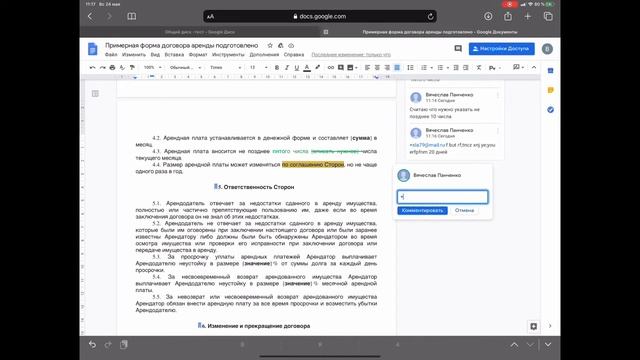Viewport: 640px width, 360px height.
Task: Open the user account avatar
Action: pos(547,49)
